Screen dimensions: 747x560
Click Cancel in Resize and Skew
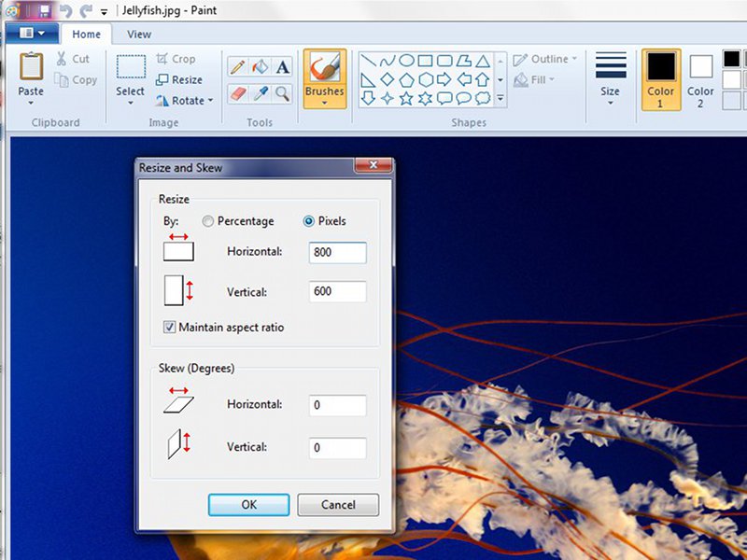pyautogui.click(x=338, y=505)
